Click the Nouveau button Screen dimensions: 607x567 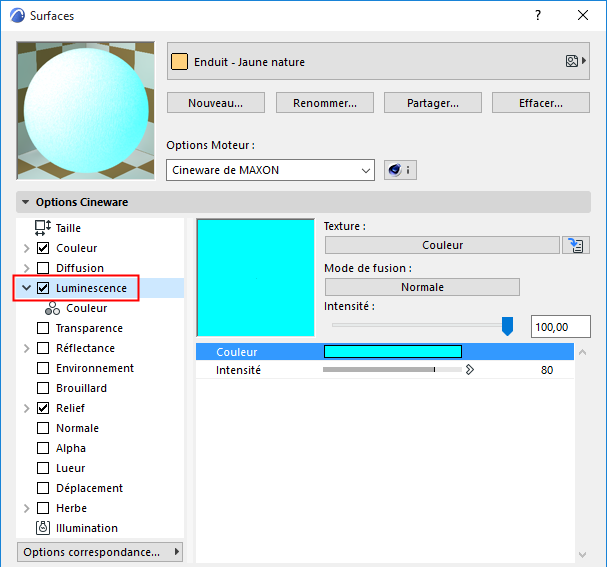tap(216, 103)
